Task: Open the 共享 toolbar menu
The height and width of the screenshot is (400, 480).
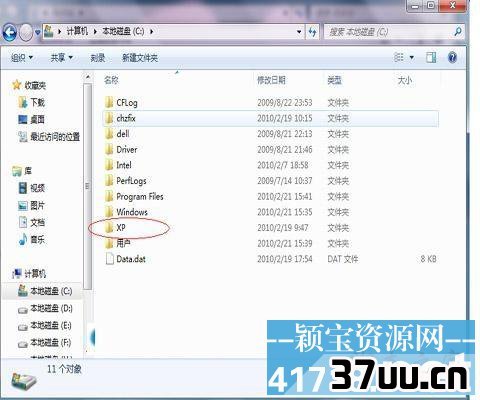Action: coord(62,58)
